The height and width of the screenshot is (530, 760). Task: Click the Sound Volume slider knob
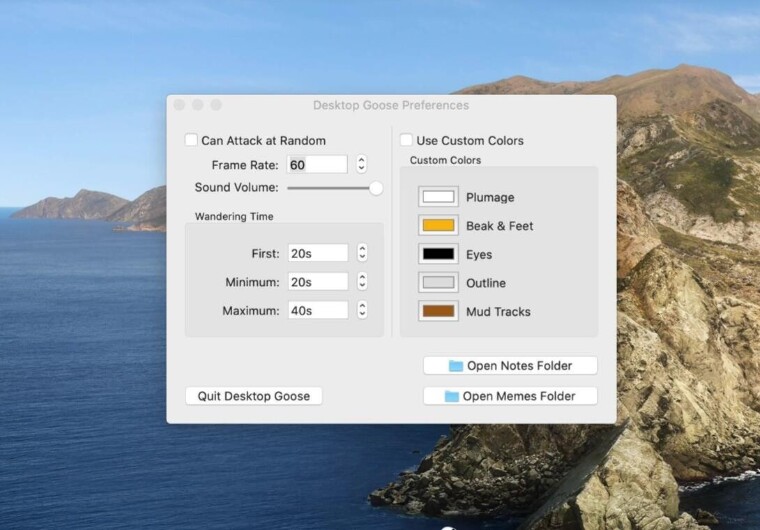[376, 187]
